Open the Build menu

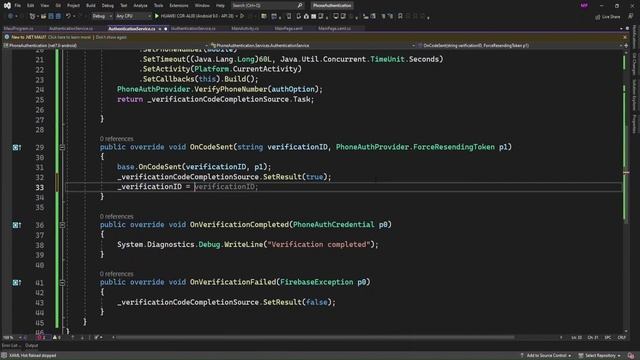tap(91, 6)
